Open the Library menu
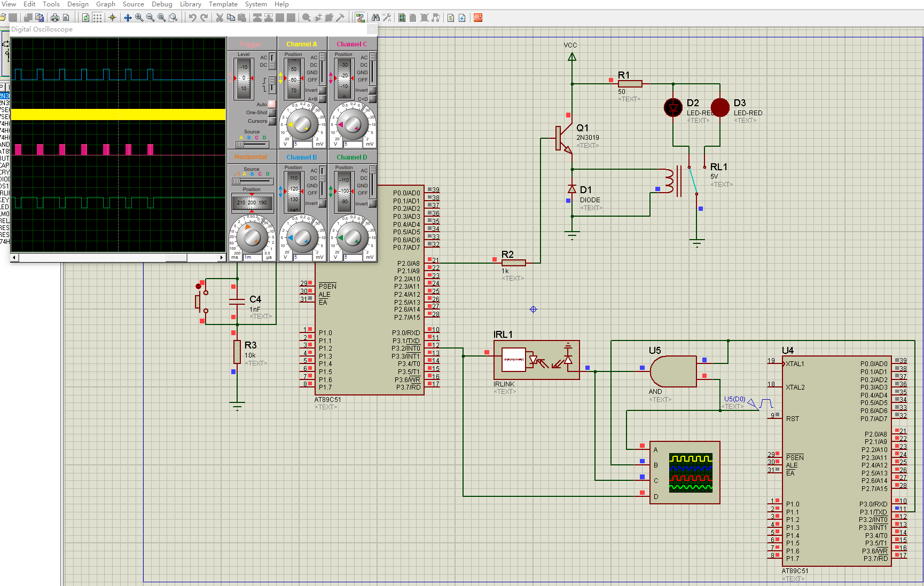The width and height of the screenshot is (924, 586). (x=190, y=4)
